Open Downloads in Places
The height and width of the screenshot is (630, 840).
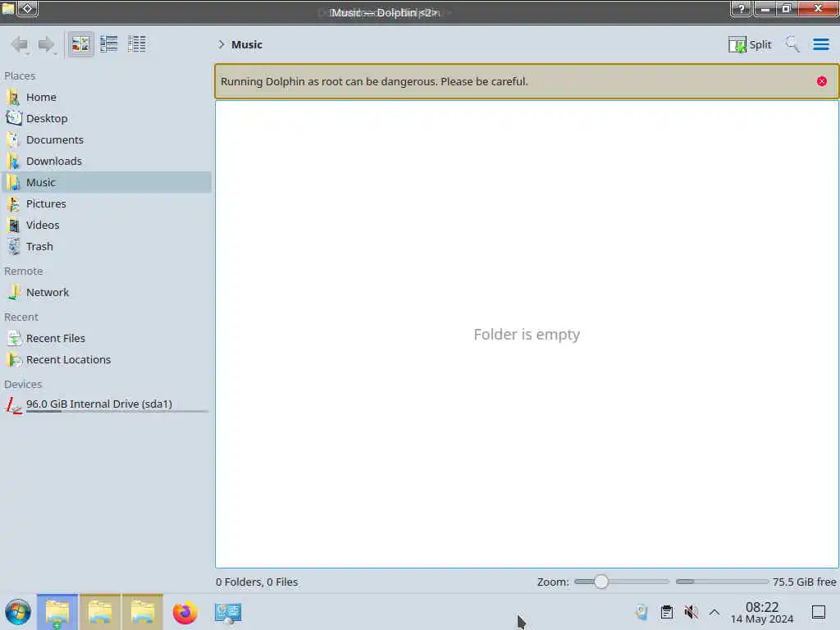tap(107, 162)
